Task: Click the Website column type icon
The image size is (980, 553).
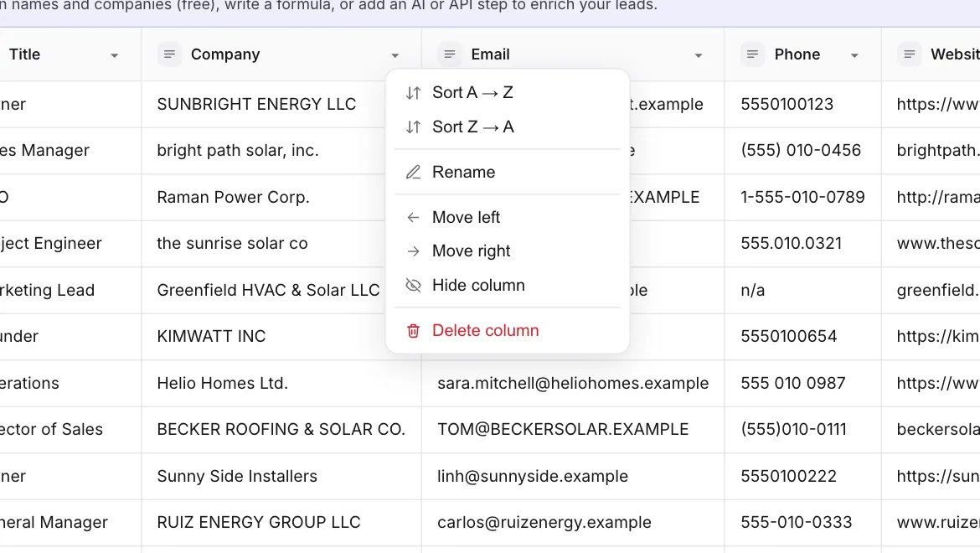Action: point(910,54)
